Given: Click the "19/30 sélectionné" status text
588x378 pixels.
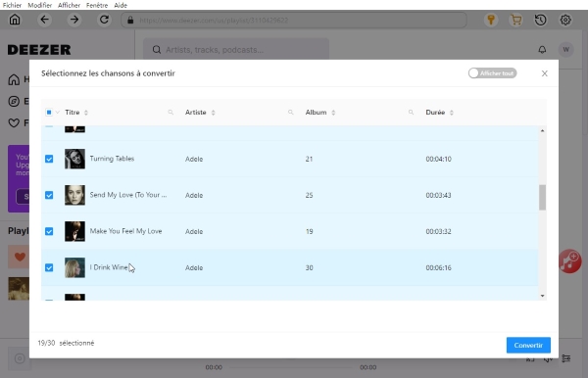Looking at the screenshot, I should (x=66, y=343).
